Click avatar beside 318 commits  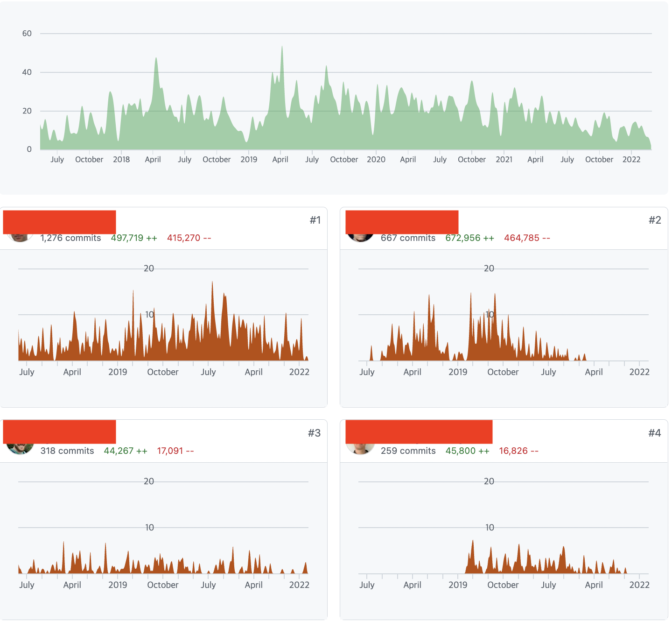(x=20, y=449)
